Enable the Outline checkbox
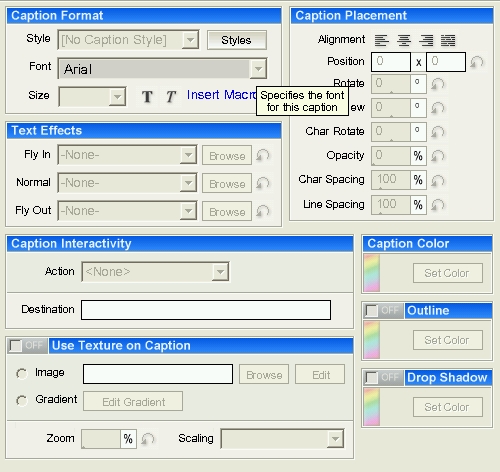This screenshot has width=500, height=472. click(x=371, y=311)
